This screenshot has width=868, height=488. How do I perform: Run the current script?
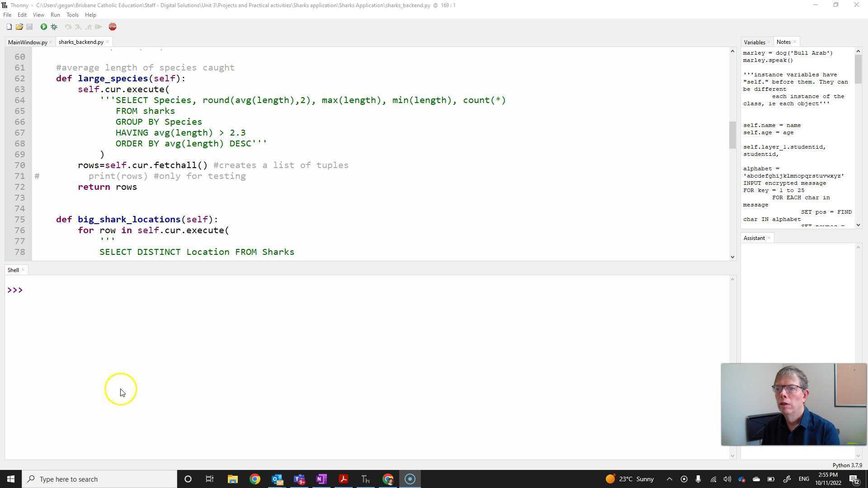click(x=43, y=27)
